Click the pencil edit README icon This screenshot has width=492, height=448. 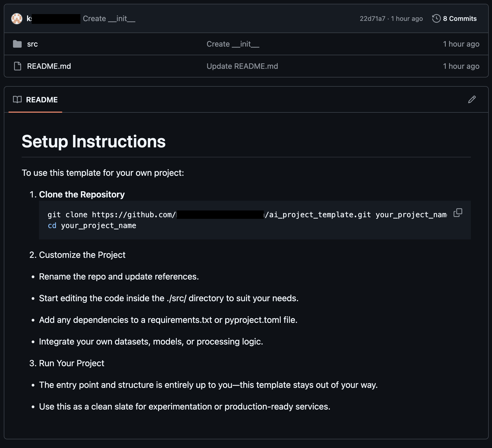472,99
